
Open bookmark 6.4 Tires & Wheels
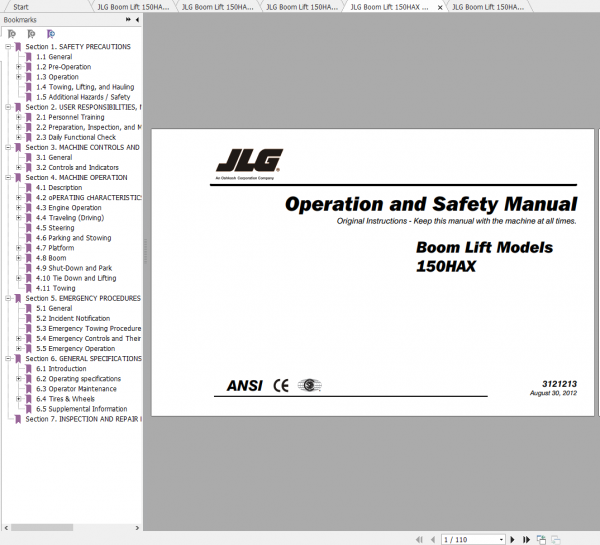coord(65,399)
